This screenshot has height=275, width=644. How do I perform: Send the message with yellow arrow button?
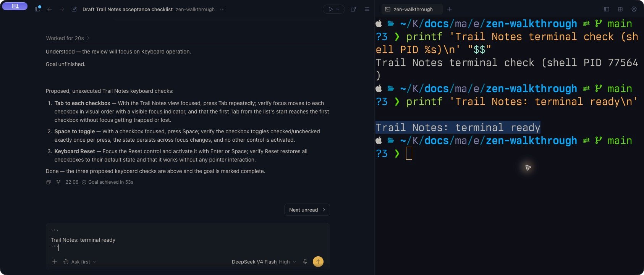tap(318, 261)
